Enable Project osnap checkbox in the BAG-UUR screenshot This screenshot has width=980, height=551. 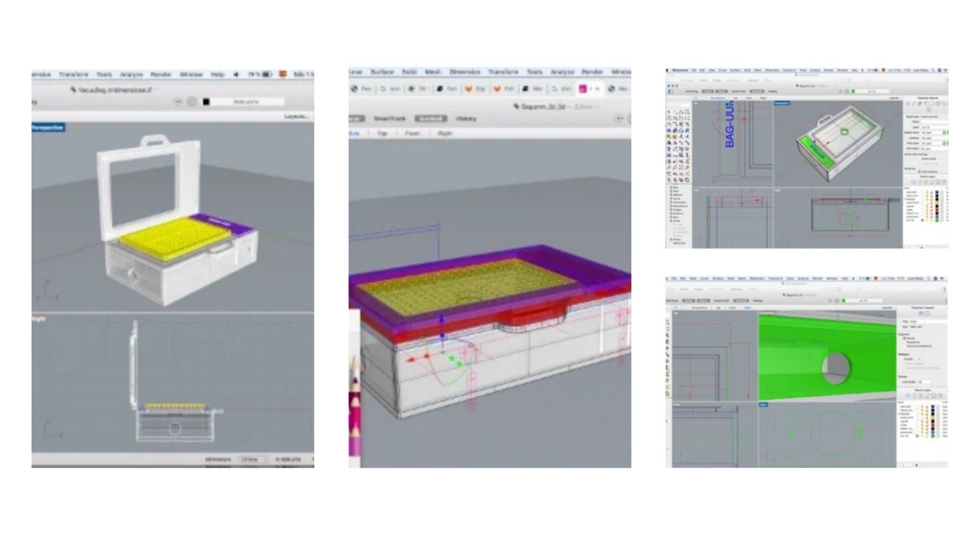[x=671, y=240]
